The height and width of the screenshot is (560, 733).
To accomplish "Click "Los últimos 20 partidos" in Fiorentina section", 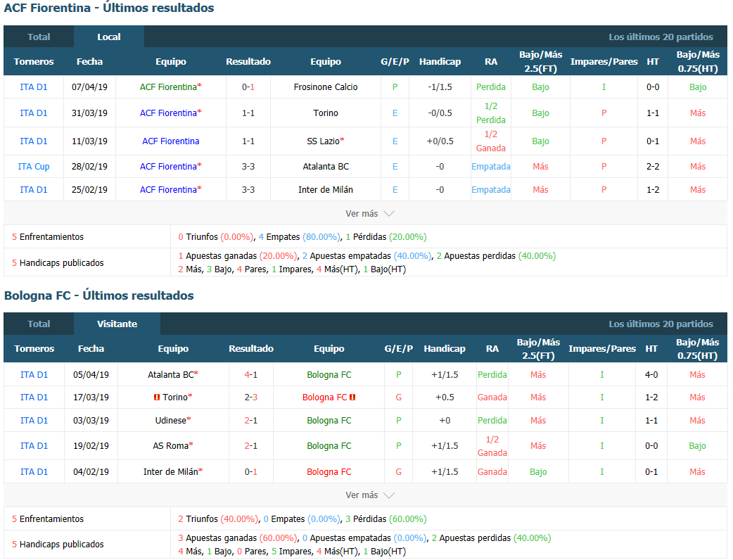I will (x=661, y=37).
